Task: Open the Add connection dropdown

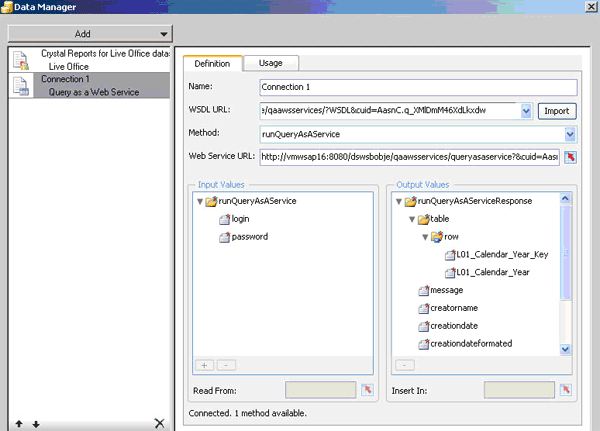Action: [83, 33]
